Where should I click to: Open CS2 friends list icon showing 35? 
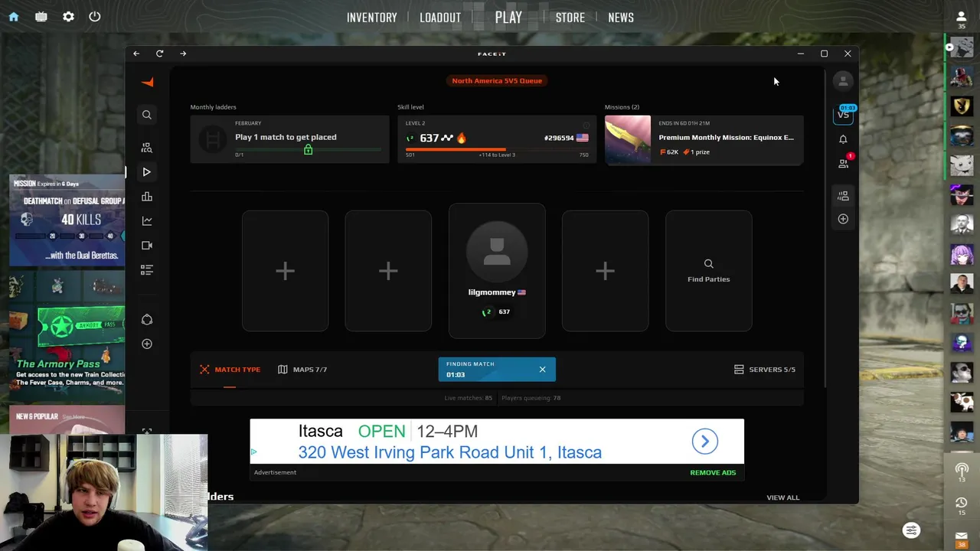coord(962,19)
